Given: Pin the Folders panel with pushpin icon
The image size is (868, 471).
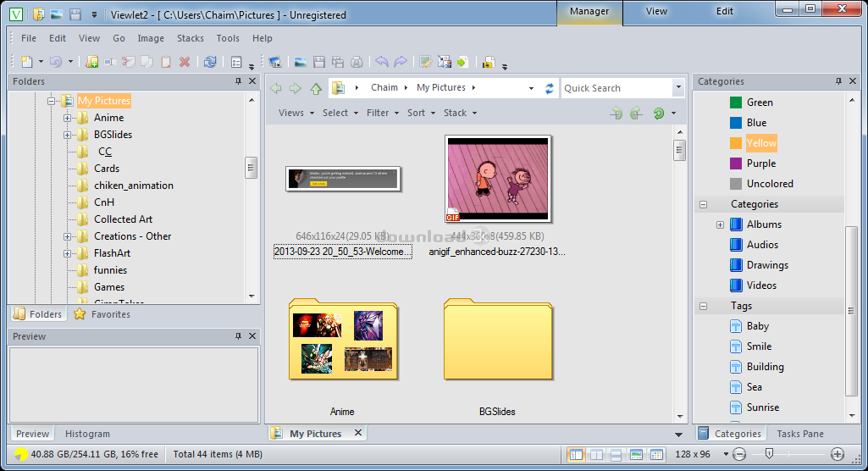Looking at the screenshot, I should point(238,81).
